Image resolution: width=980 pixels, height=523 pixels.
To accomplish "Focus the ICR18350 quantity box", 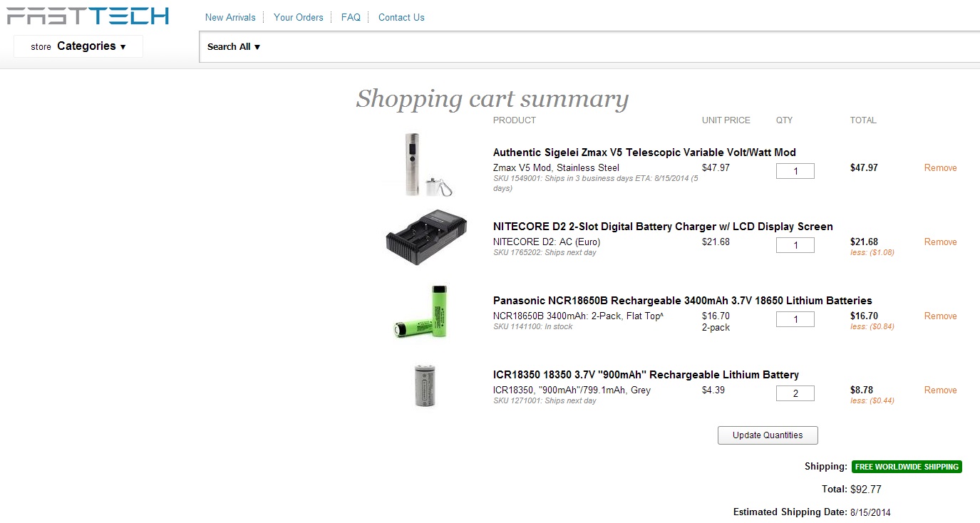I will tap(795, 393).
